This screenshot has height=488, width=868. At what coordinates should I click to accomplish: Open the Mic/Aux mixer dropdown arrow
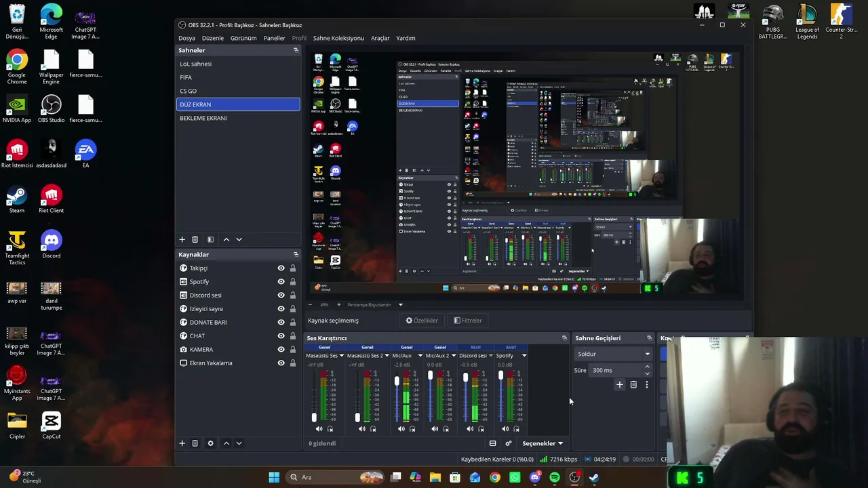(x=420, y=355)
